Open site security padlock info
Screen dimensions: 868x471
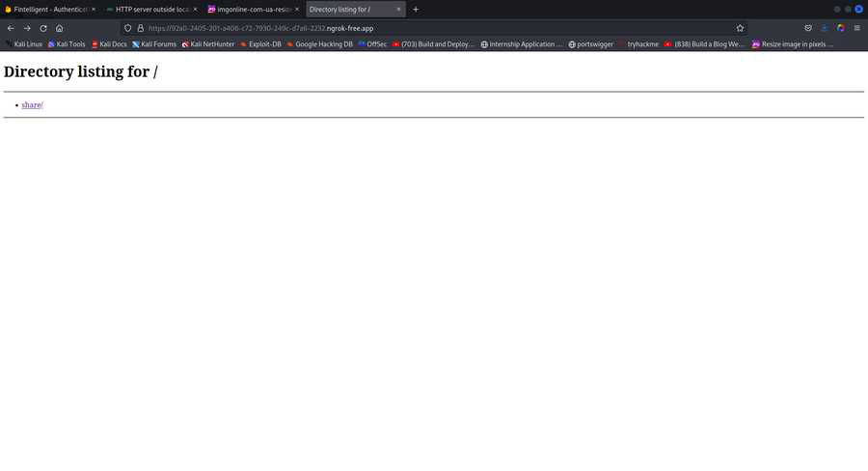tap(141, 28)
